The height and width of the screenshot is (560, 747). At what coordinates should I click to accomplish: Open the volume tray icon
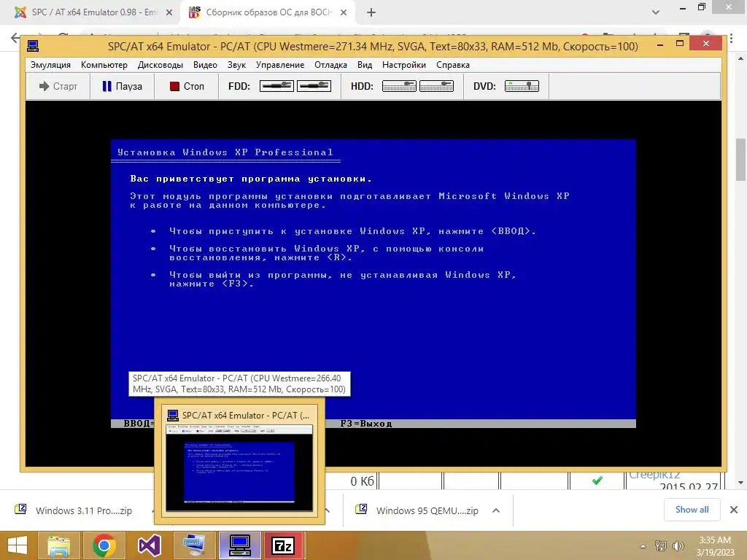coord(678,546)
